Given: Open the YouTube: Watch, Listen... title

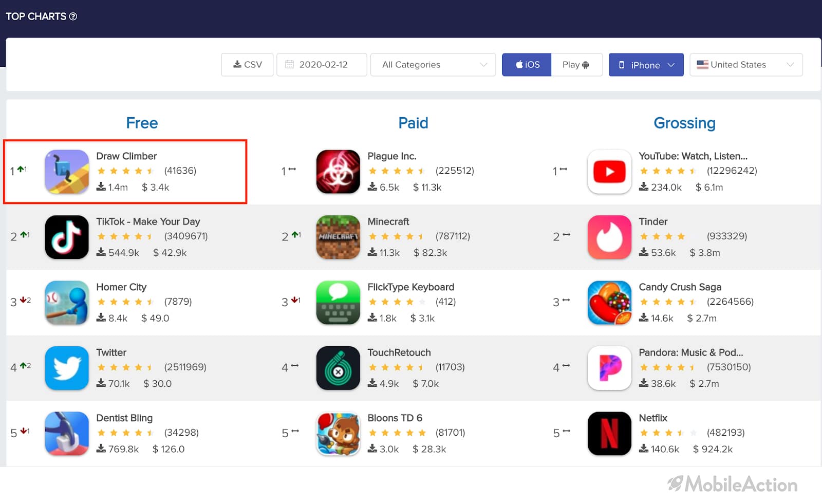Looking at the screenshot, I should click(693, 156).
